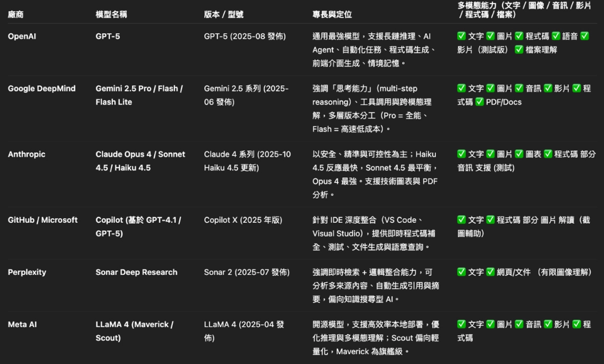
Task: Select the Google DeepMind vendor cell
Action: click(42, 88)
